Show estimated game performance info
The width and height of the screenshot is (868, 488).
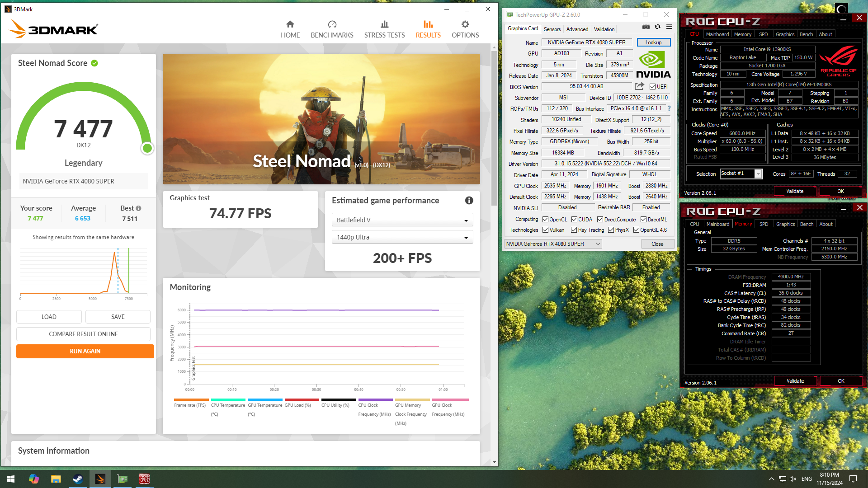click(469, 201)
